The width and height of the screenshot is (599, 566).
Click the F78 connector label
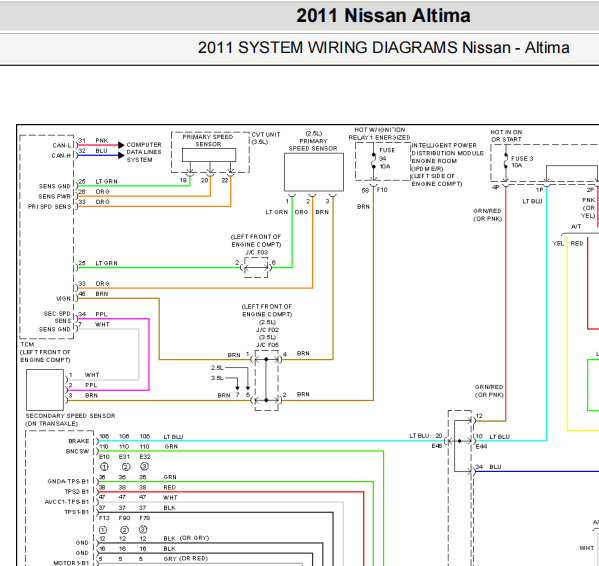pos(145,518)
